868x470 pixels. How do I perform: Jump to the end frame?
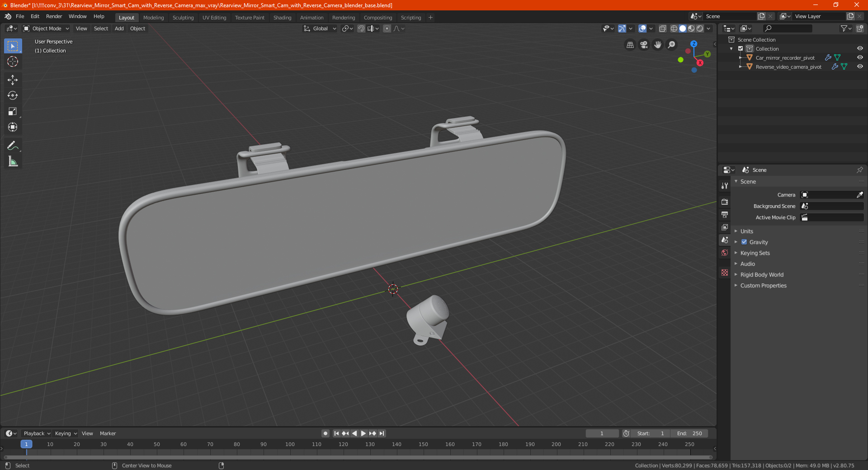pos(382,433)
